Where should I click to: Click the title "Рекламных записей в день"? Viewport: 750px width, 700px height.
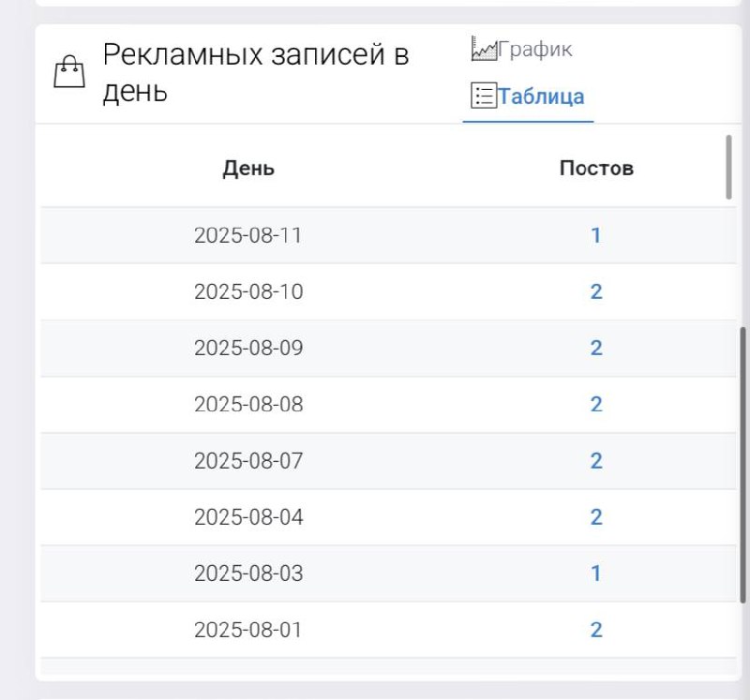click(x=255, y=73)
